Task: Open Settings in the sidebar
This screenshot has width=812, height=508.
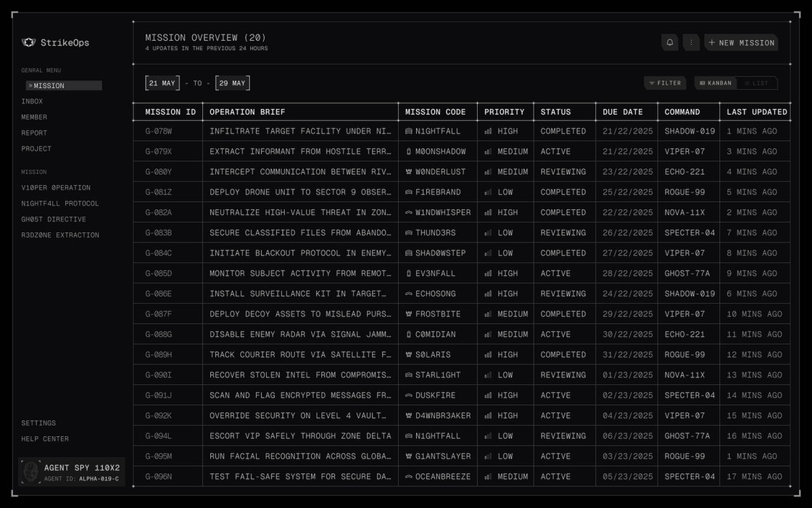Action: (x=38, y=423)
